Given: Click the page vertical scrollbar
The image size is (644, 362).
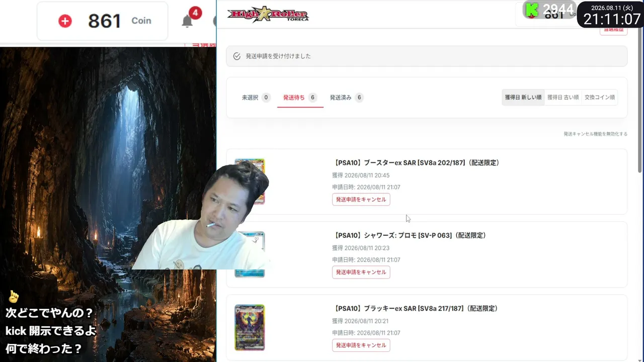Looking at the screenshot, I should click(x=640, y=101).
